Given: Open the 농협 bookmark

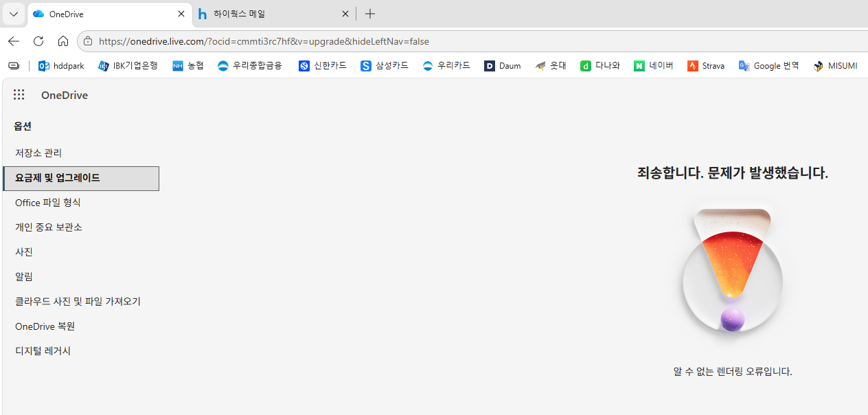Looking at the screenshot, I should coord(188,66).
